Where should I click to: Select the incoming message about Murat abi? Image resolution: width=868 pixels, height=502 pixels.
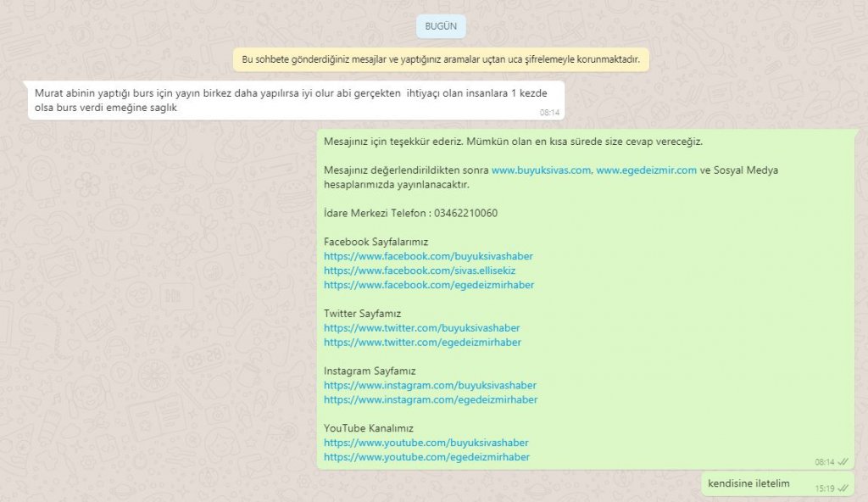point(288,100)
